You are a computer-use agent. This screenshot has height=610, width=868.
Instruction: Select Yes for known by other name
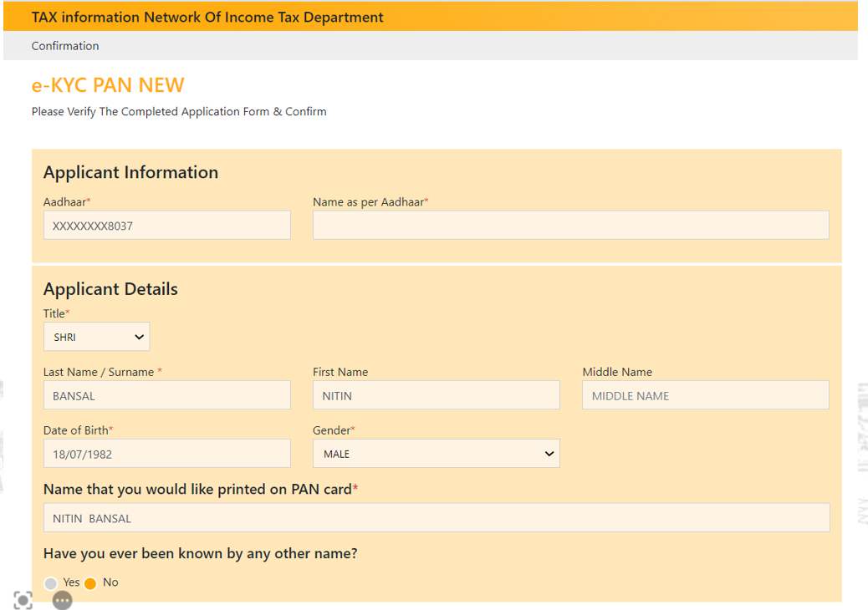tap(51, 583)
